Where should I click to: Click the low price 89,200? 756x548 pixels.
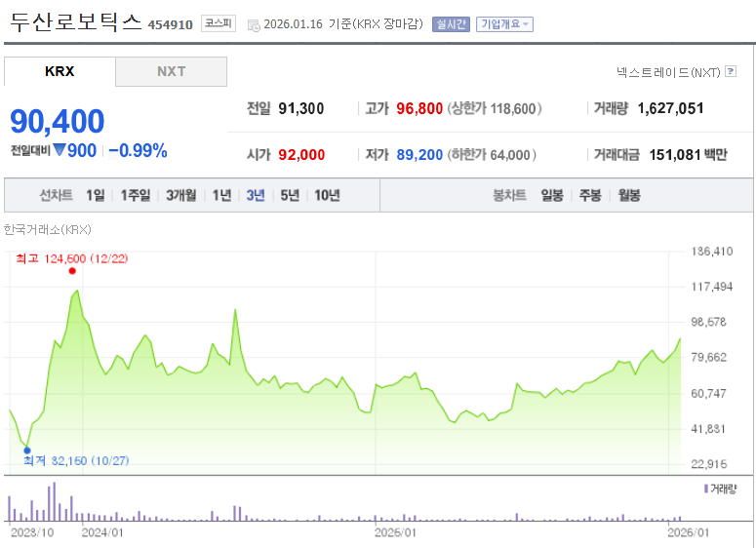click(x=419, y=155)
